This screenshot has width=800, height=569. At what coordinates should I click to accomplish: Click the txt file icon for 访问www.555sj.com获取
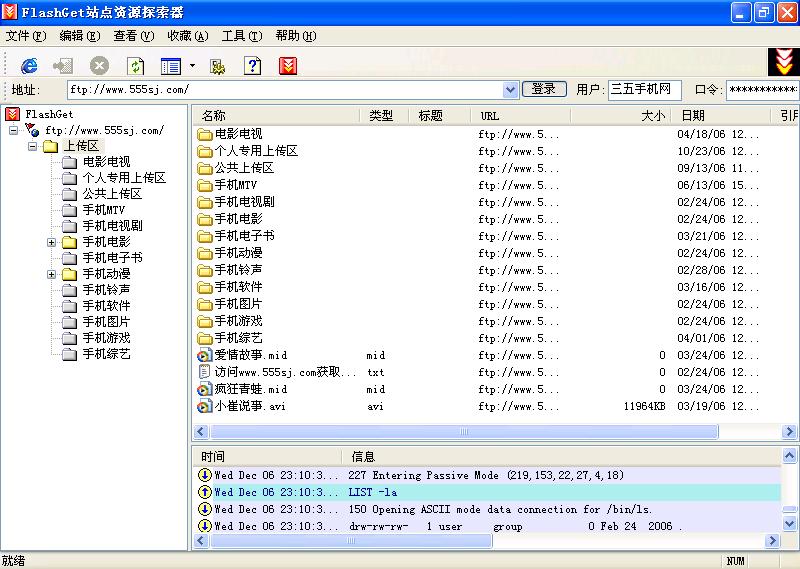click(204, 372)
